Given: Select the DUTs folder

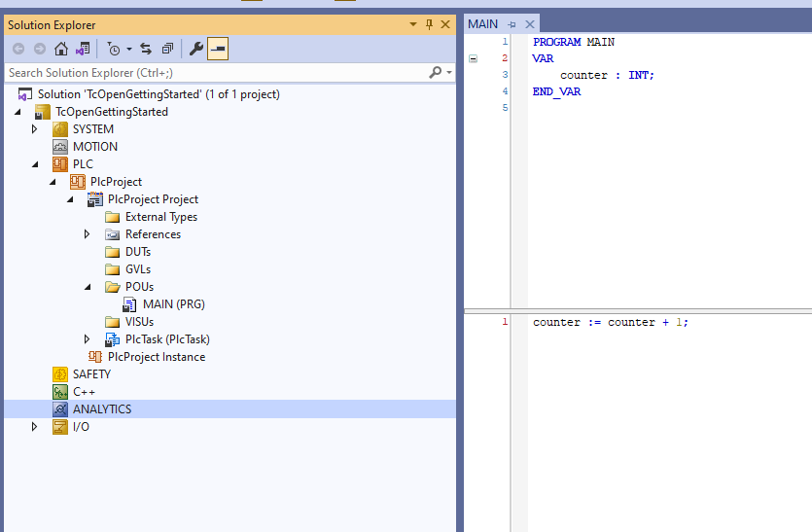Looking at the screenshot, I should coord(138,252).
